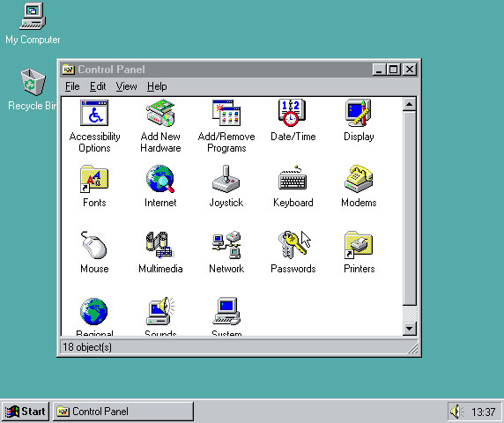This screenshot has width=504, height=423.
Task: Click the scrollbar up arrow
Action: pos(409,105)
